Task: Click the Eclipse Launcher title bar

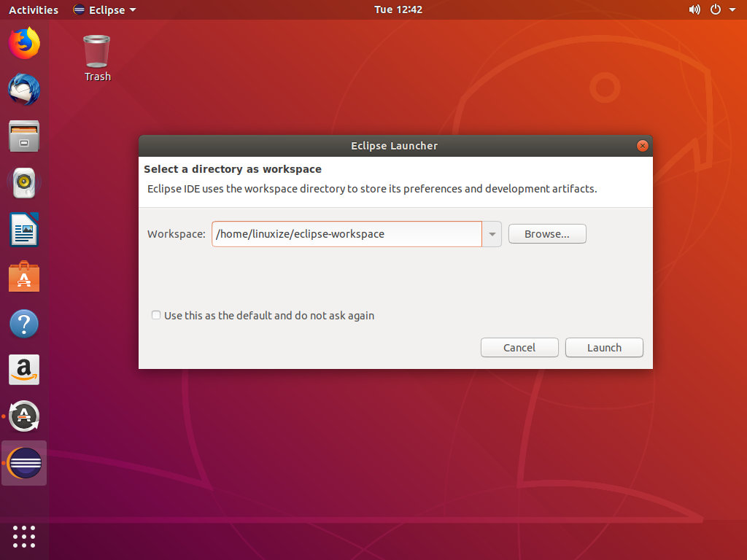Action: [x=395, y=146]
